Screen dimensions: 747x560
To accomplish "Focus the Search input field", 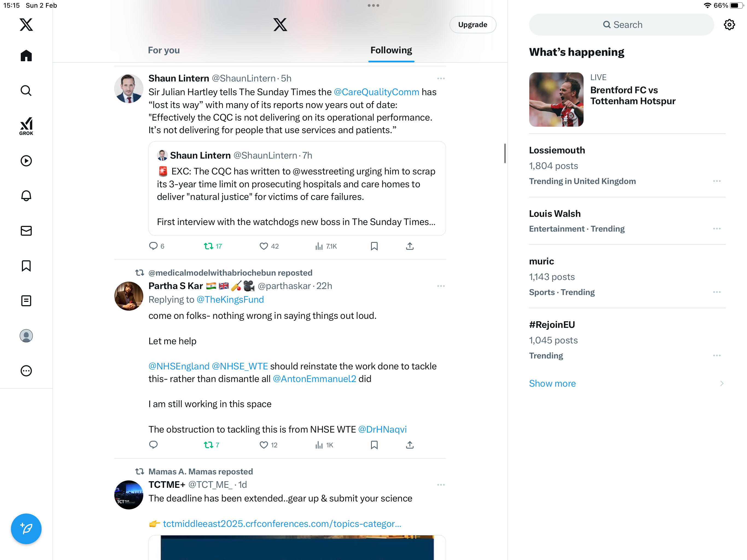I will (x=621, y=25).
